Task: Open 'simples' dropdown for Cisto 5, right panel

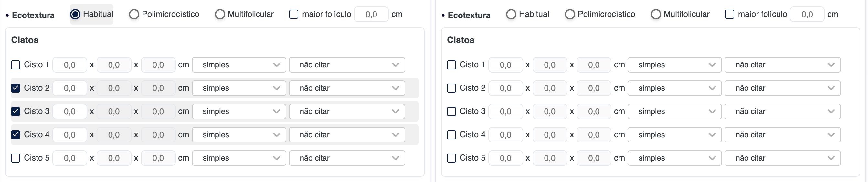Action: (x=674, y=158)
